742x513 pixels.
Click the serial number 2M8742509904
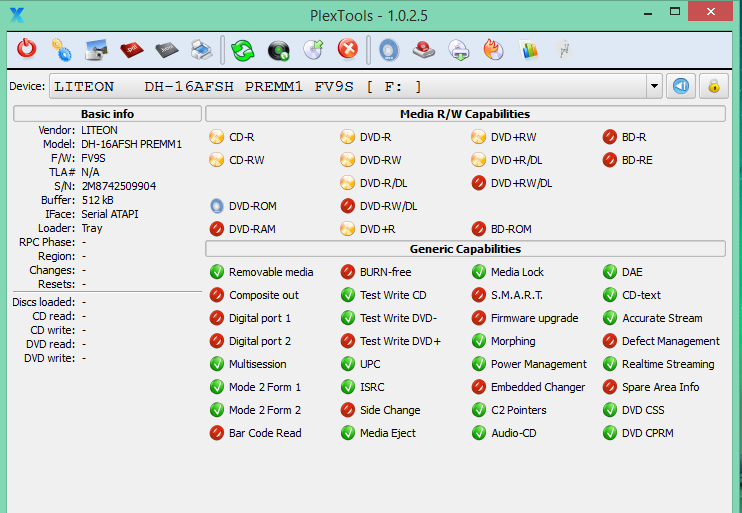[x=119, y=186]
